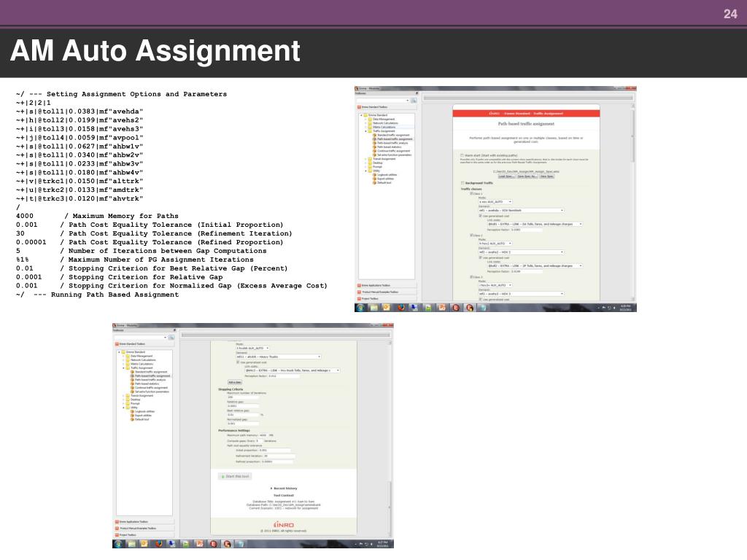Open Project Toolbox header in lower screenshot
The height and width of the screenshot is (560, 747).
click(144, 534)
